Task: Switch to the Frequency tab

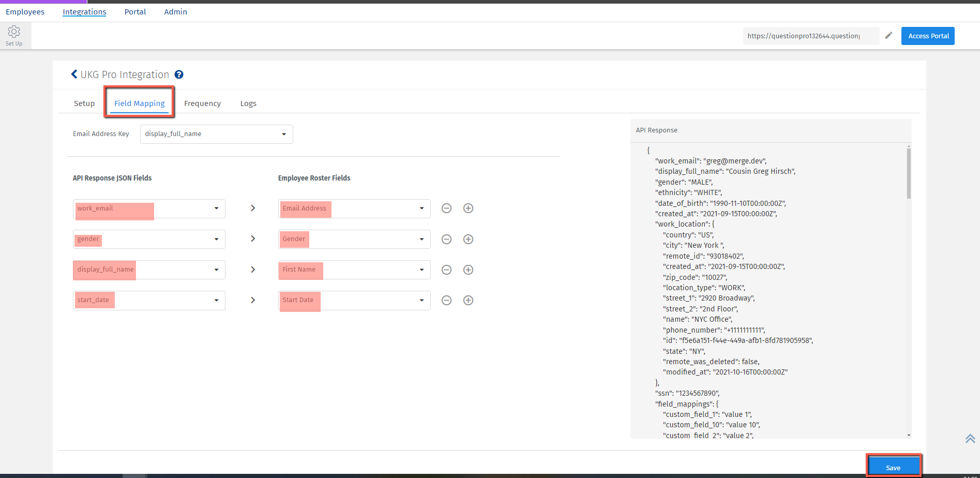Action: tap(202, 103)
